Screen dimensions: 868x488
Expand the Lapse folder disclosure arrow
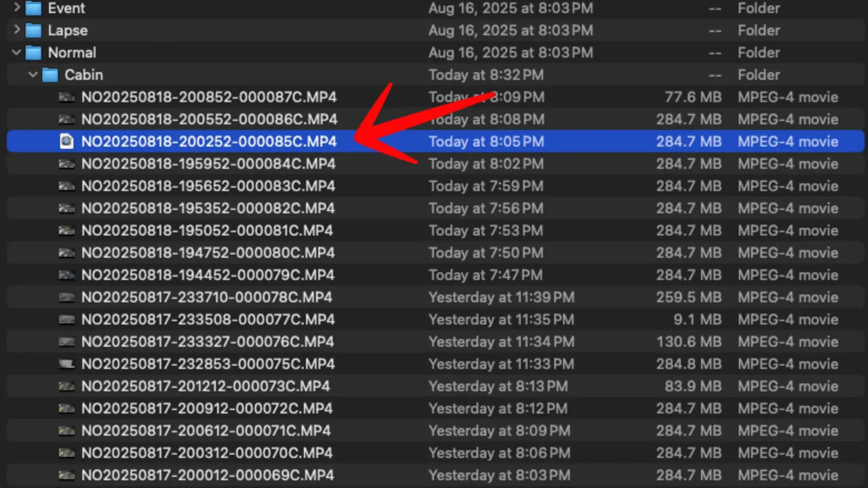(x=17, y=30)
